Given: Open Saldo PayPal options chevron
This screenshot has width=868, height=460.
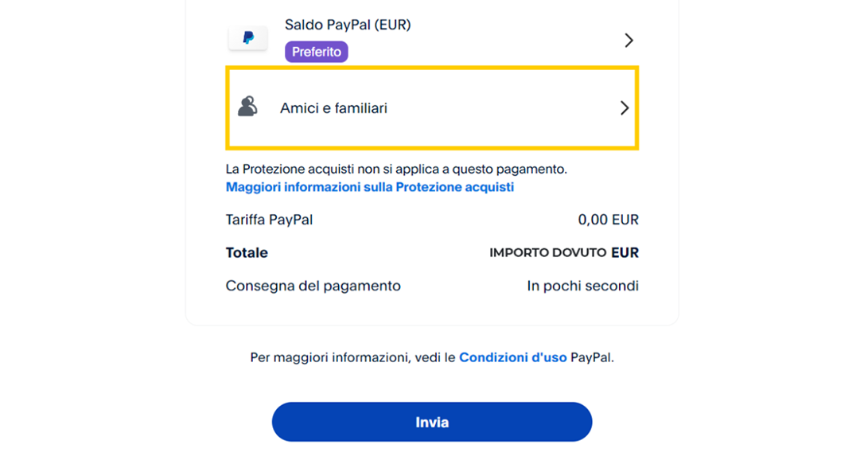Looking at the screenshot, I should pos(629,40).
